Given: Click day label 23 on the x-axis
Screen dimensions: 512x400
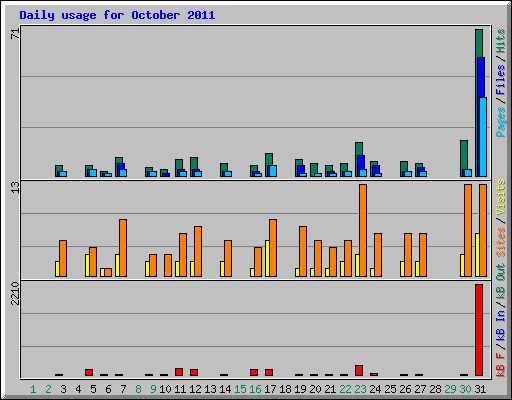Looking at the screenshot, I should click(x=360, y=389).
